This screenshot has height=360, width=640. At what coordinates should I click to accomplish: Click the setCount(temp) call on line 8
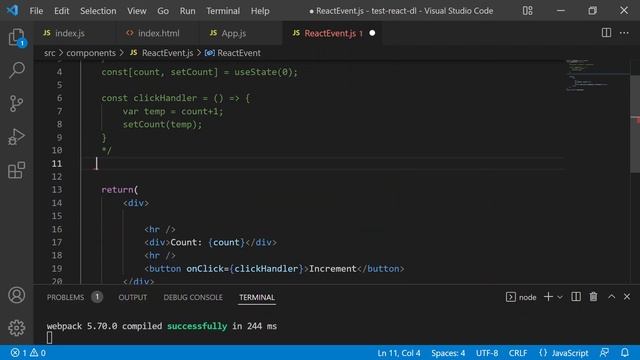(162, 124)
